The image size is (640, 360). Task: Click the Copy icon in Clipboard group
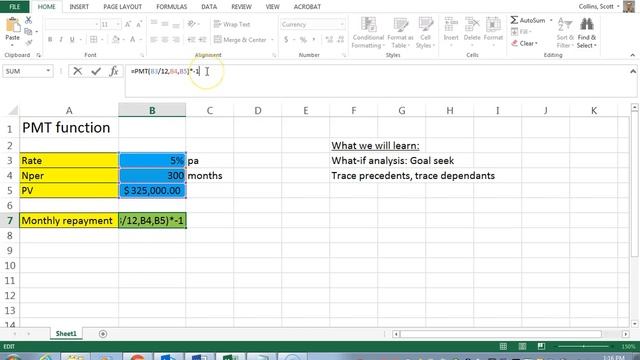28,31
